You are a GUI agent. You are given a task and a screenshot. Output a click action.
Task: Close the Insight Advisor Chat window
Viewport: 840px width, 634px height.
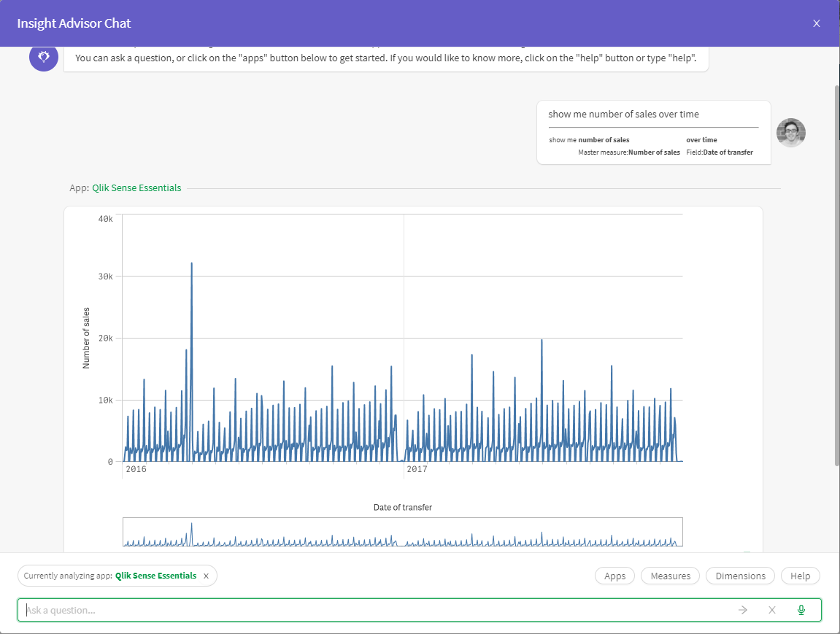pyautogui.click(x=816, y=23)
